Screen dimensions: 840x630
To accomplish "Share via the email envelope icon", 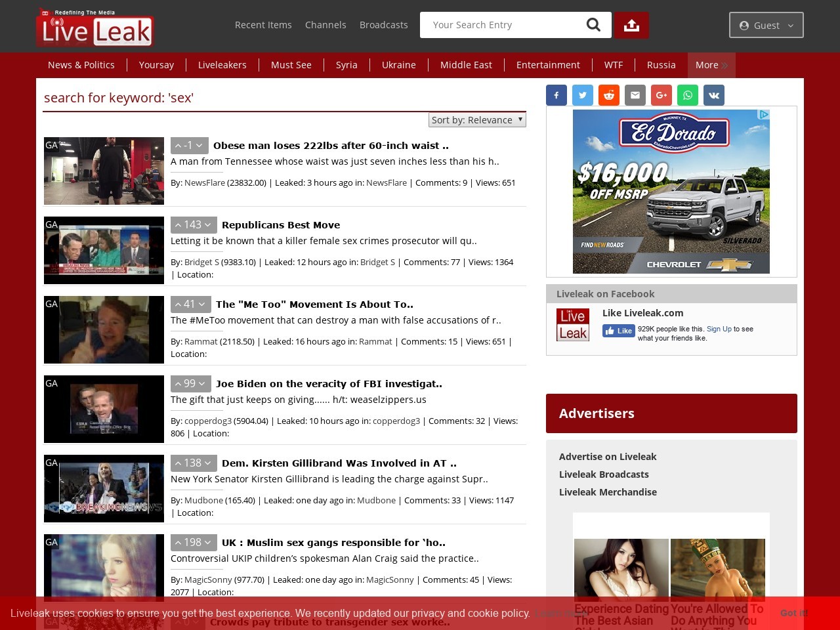I will click(x=635, y=95).
